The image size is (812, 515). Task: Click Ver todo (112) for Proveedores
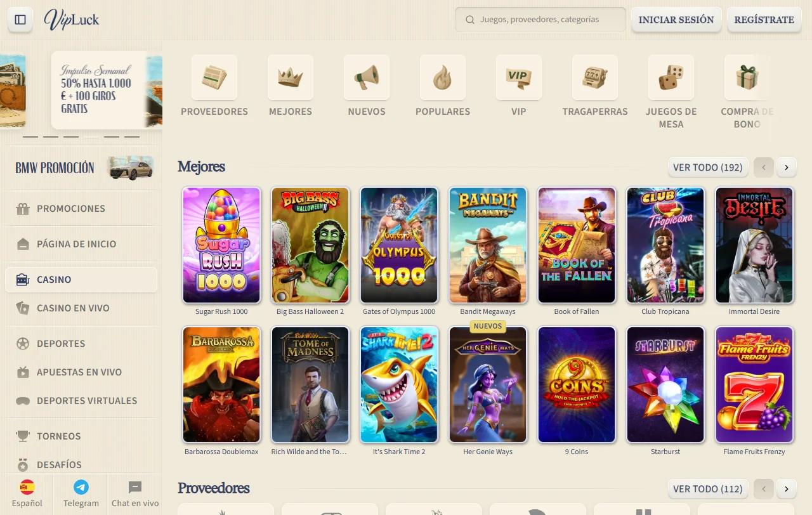[x=708, y=489]
